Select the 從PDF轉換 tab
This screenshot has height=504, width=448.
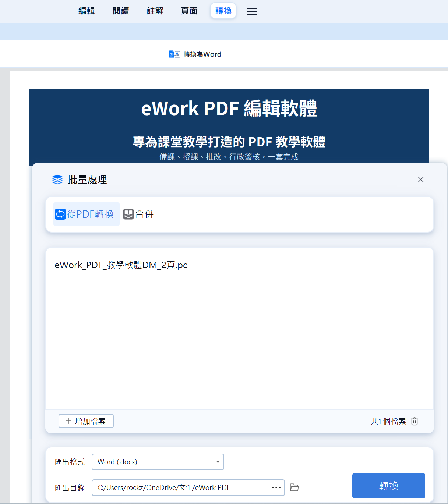(87, 214)
